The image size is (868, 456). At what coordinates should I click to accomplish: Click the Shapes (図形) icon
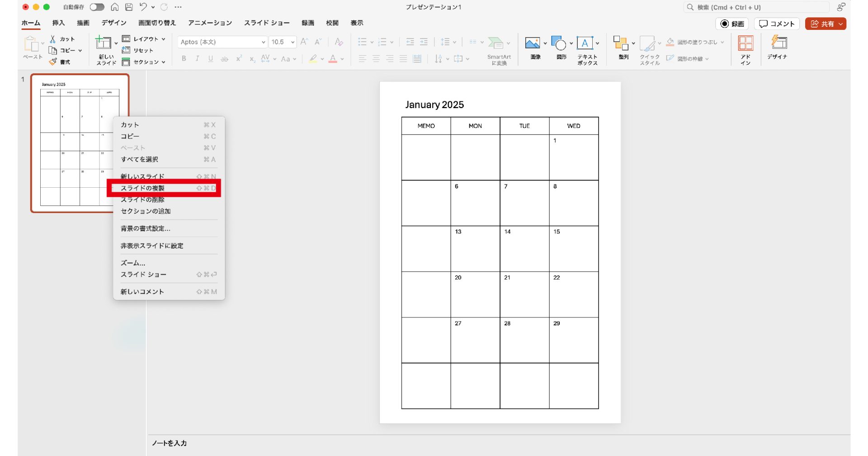tap(559, 43)
